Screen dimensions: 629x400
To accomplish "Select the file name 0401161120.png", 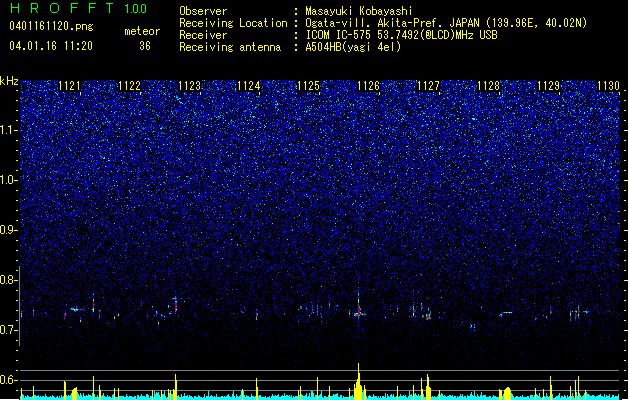I will point(51,26).
